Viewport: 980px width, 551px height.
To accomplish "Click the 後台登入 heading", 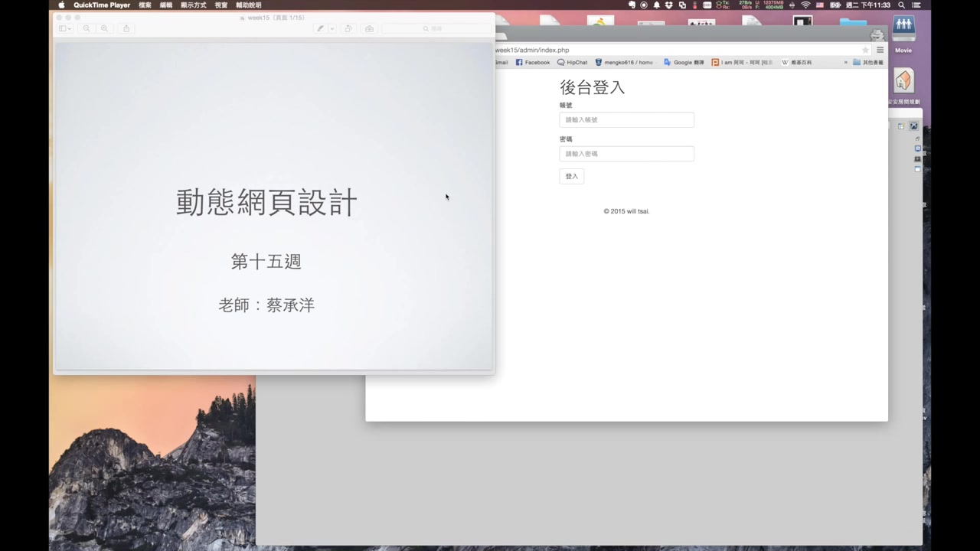I will [x=592, y=87].
